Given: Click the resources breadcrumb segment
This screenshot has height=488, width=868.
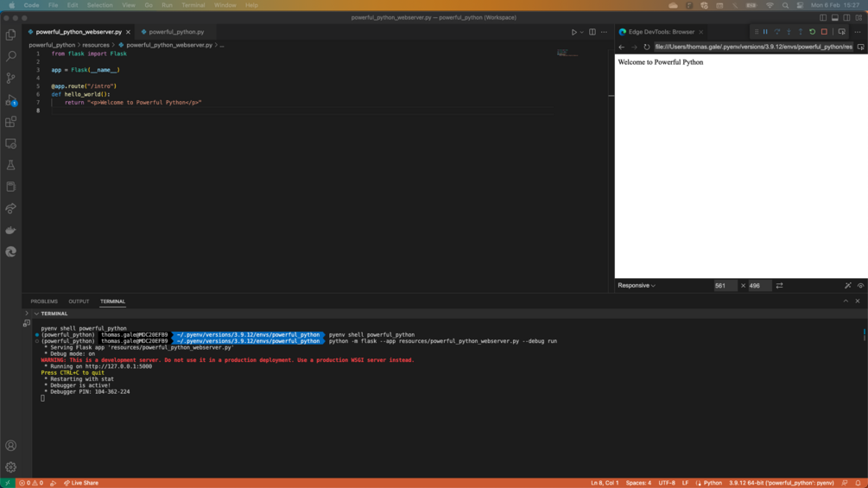Looking at the screenshot, I should pyautogui.click(x=96, y=46).
